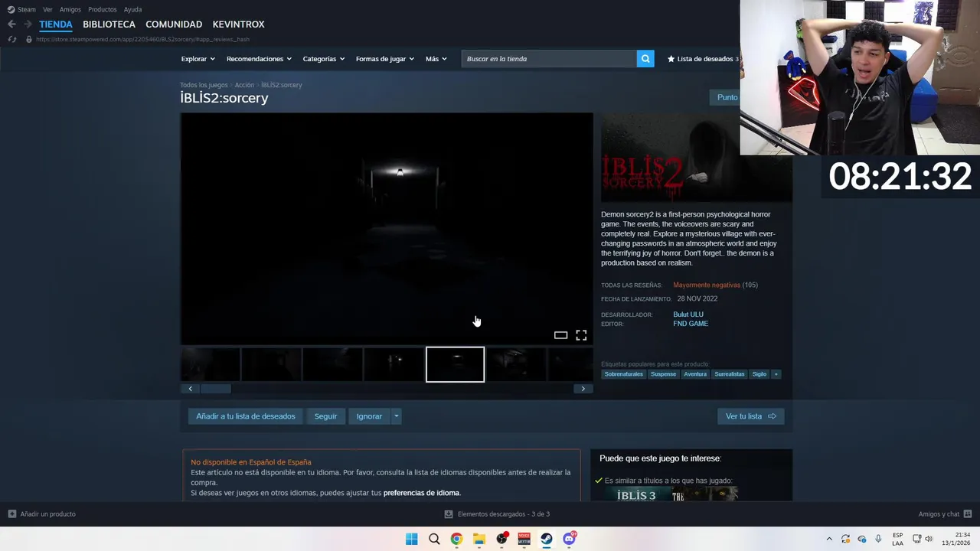This screenshot has width=980, height=551.
Task: Switch to the TIENDA tab
Action: [x=56, y=24]
